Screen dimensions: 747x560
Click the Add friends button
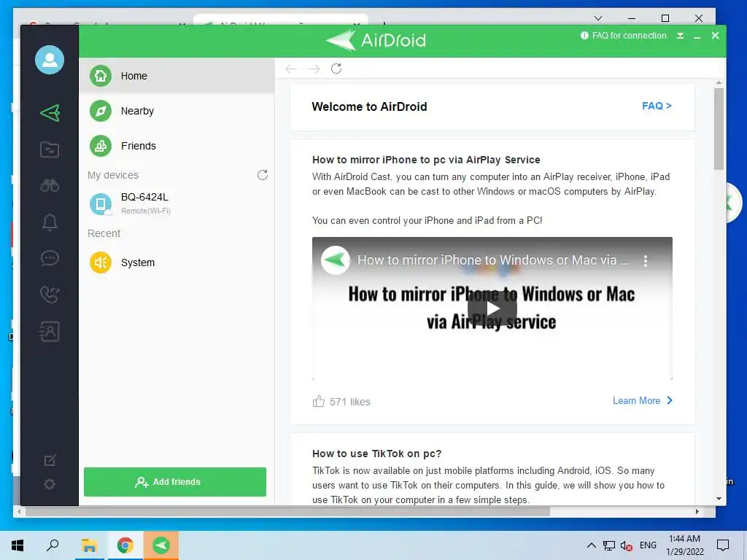coord(175,482)
